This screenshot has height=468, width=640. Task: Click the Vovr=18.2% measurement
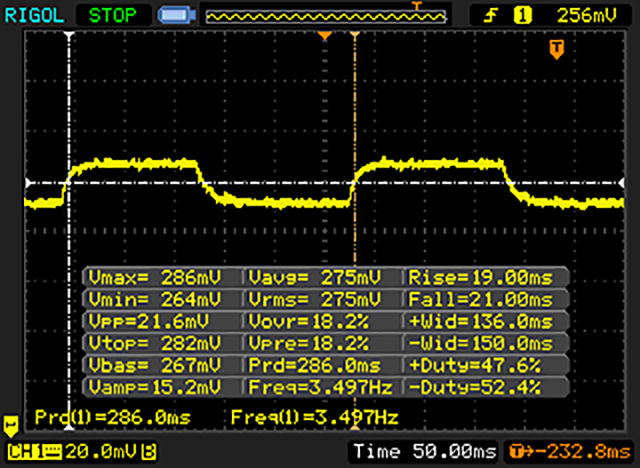click(x=309, y=322)
